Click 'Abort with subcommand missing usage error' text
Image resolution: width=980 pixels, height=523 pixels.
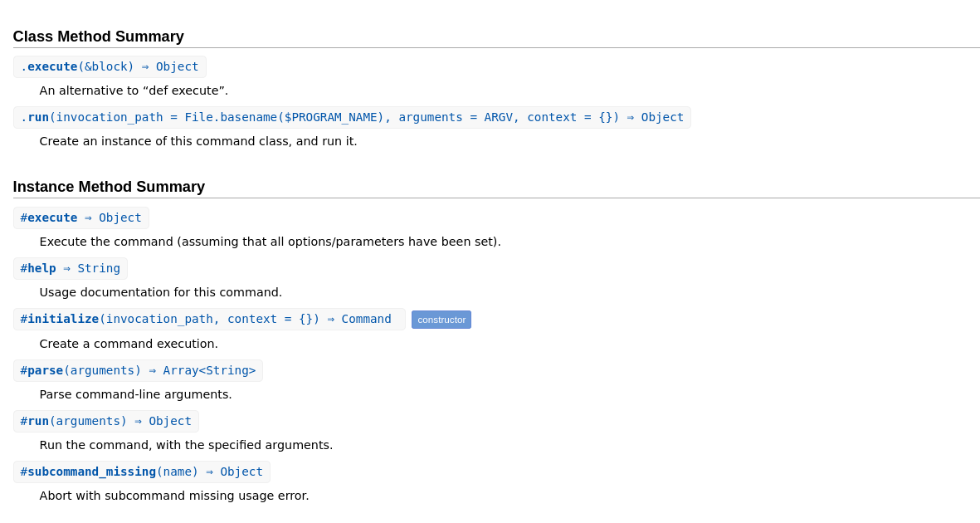pos(174,496)
